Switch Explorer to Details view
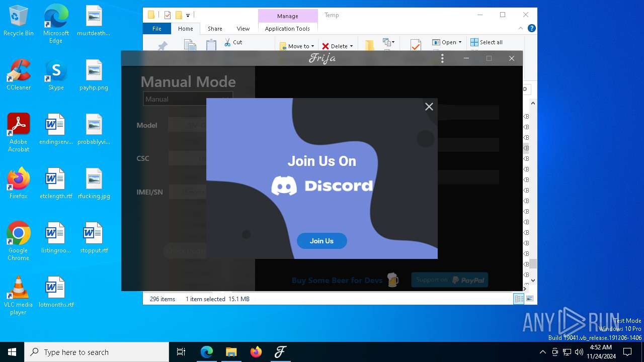The image size is (644, 362). pos(519,299)
